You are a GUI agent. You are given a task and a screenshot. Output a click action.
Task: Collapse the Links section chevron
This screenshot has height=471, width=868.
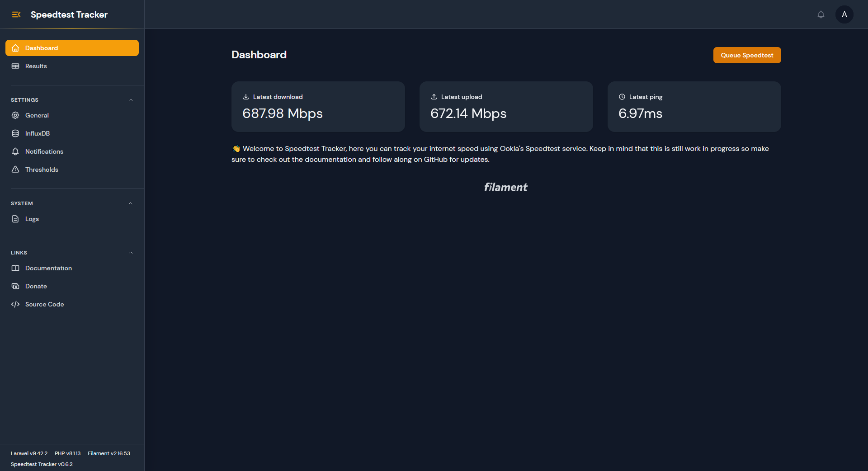pos(131,253)
